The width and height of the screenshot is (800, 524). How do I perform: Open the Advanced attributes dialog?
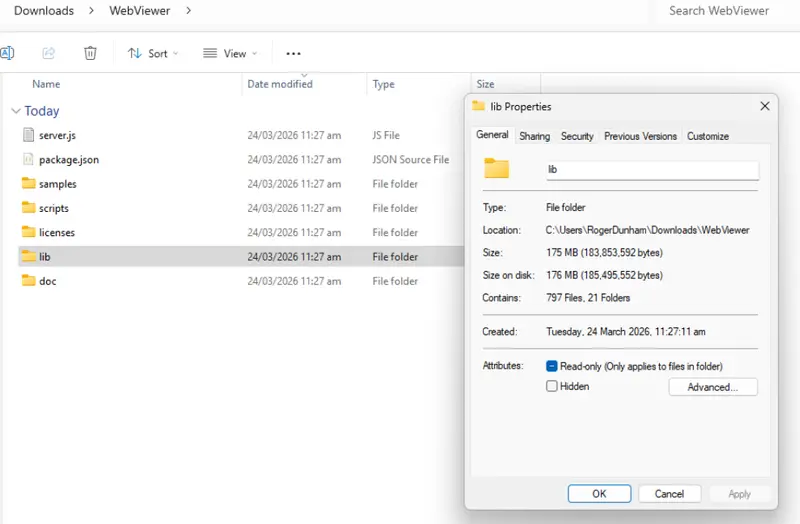point(713,387)
